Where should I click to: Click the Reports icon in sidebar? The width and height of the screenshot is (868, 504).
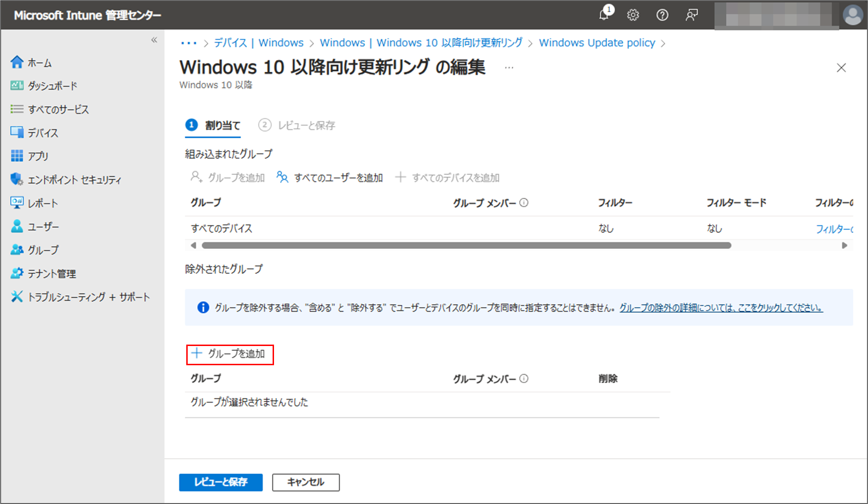click(17, 203)
